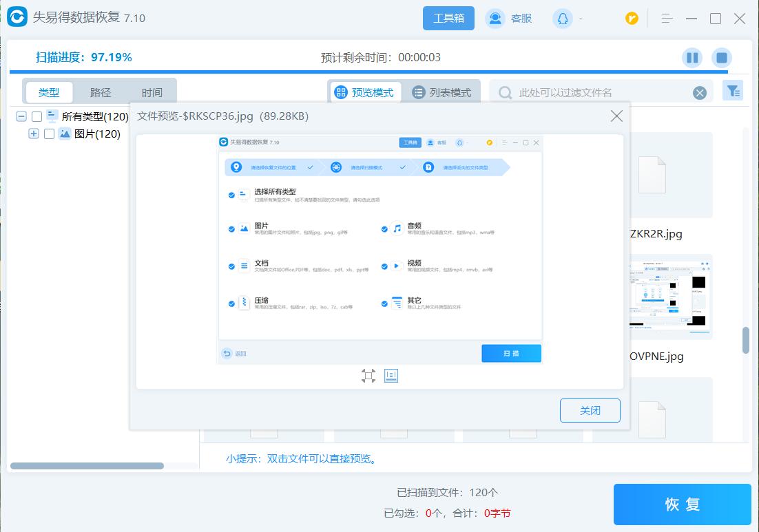
Task: Open the notification bell icon
Action: [562, 18]
